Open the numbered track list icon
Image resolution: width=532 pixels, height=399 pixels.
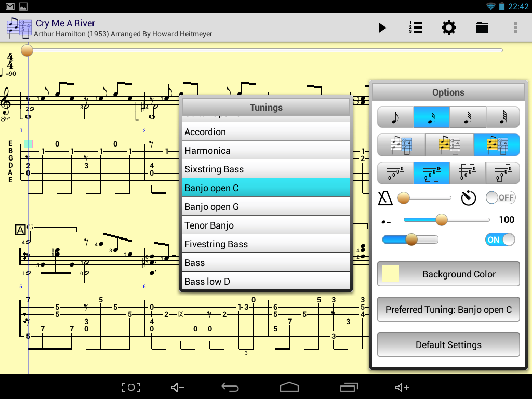click(415, 28)
